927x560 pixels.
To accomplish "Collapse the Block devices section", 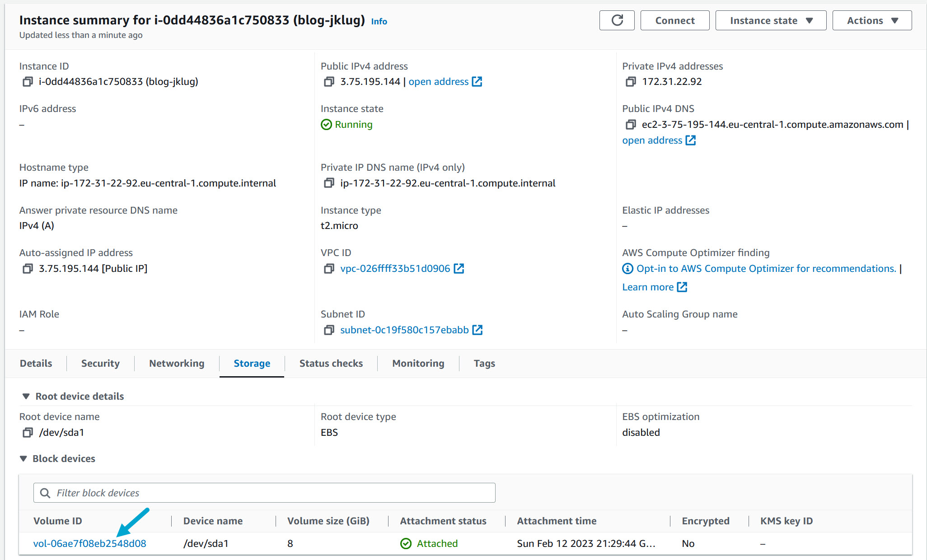I will coord(23,458).
